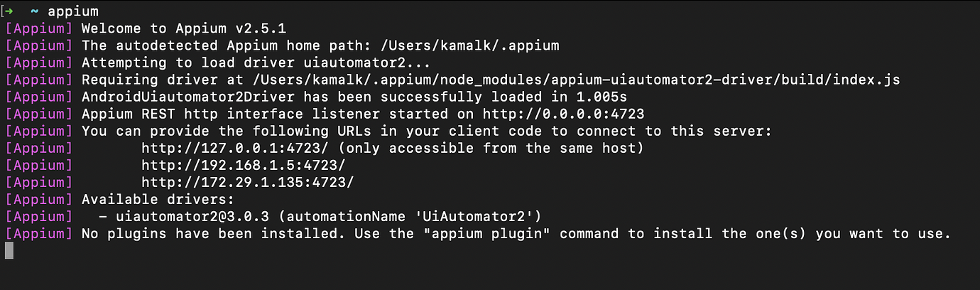Open the http://192.168.1.5:4723/ URL
The height and width of the screenshot is (290, 980).
[244, 165]
